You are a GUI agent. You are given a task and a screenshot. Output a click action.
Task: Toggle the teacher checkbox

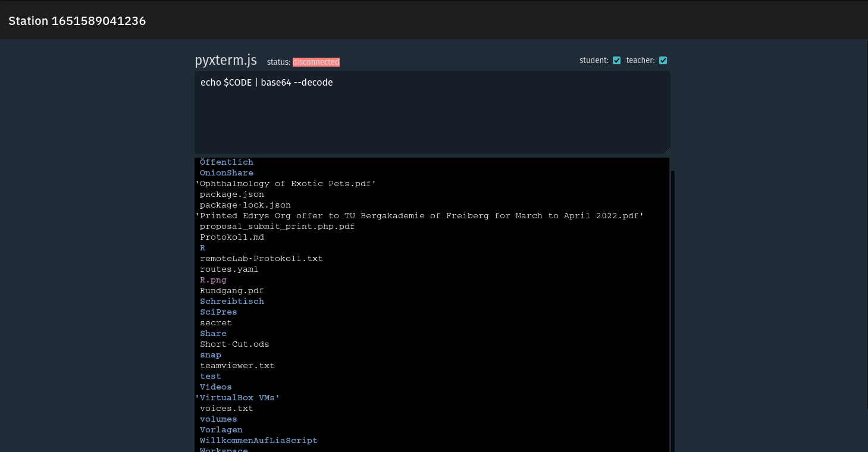click(663, 60)
